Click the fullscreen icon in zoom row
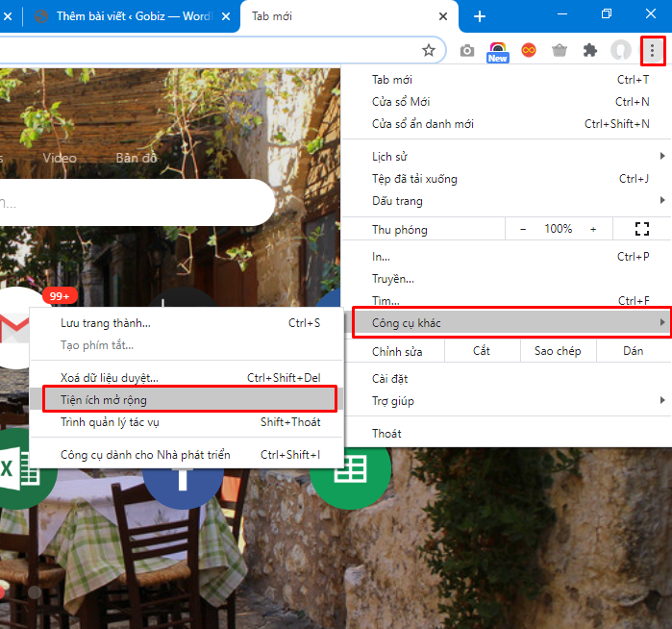The image size is (672, 629). pyautogui.click(x=642, y=229)
